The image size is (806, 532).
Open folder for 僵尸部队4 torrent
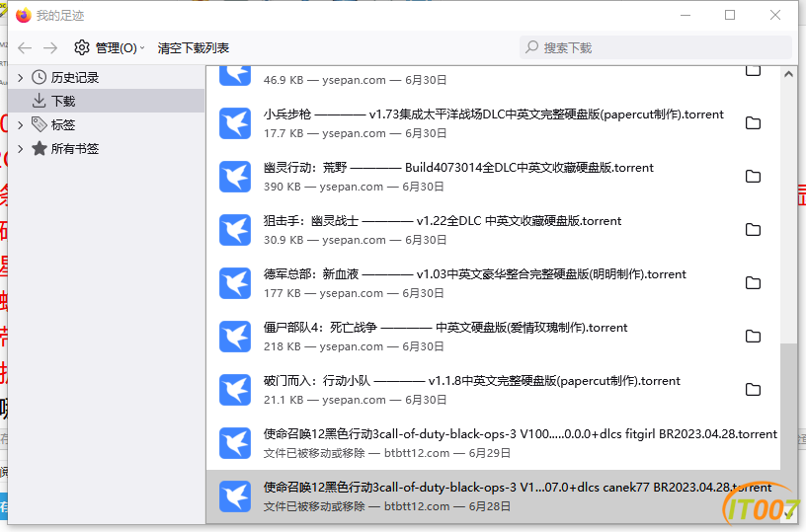click(x=753, y=337)
